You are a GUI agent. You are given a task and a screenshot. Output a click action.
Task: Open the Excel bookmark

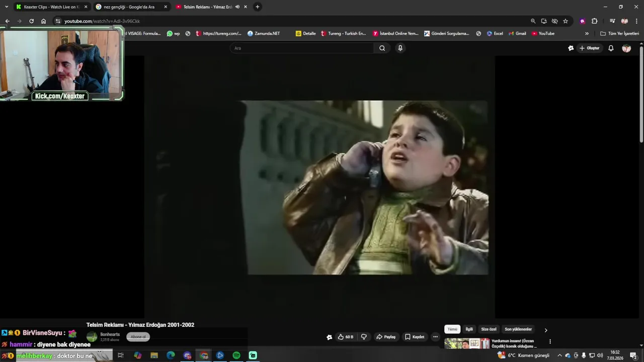(x=495, y=34)
